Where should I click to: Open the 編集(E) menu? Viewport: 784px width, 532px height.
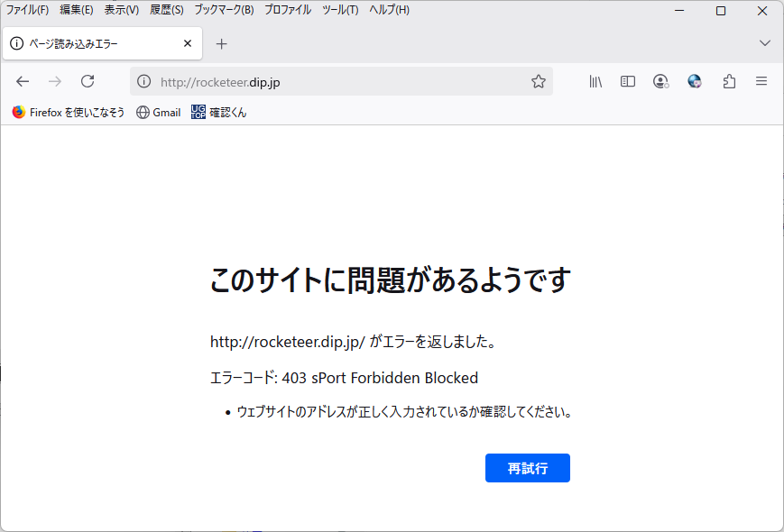point(77,10)
